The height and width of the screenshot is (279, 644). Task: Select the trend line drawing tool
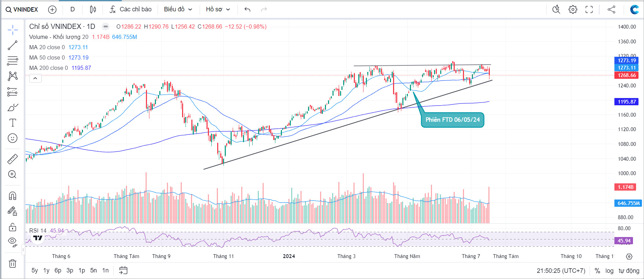(13, 45)
